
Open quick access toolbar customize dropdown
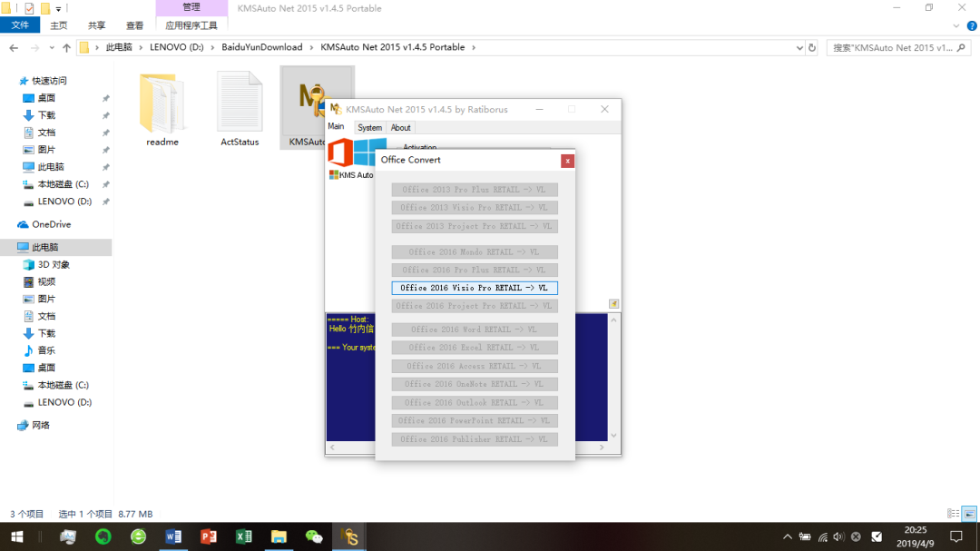pyautogui.click(x=58, y=9)
